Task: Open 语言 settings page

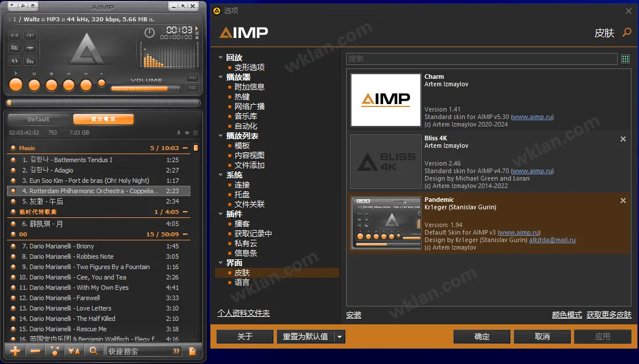Action: pos(242,282)
